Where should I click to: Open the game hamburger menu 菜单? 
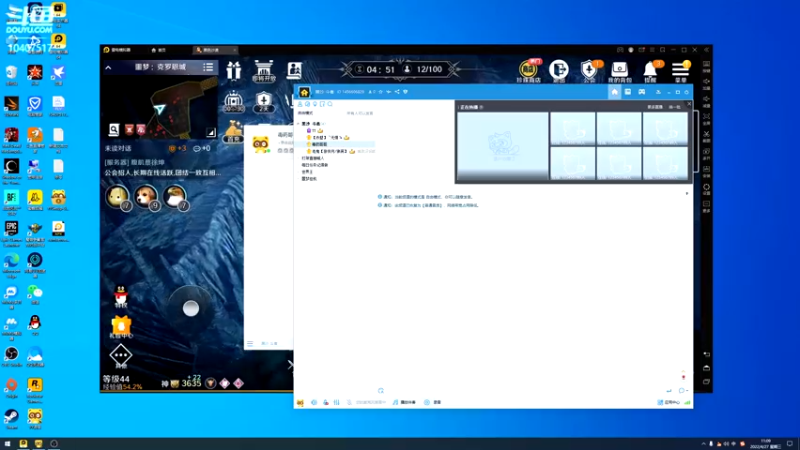point(681,71)
